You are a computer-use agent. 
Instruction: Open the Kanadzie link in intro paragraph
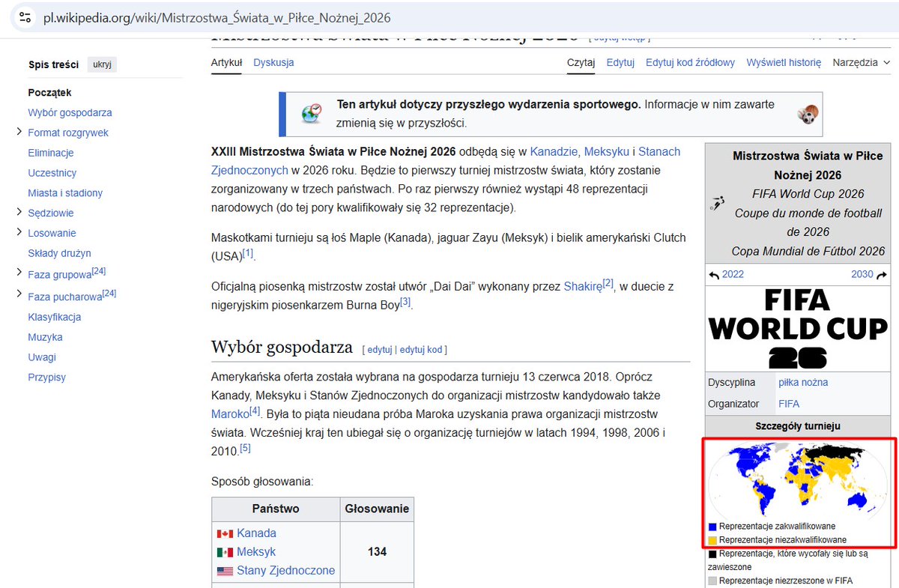554,151
